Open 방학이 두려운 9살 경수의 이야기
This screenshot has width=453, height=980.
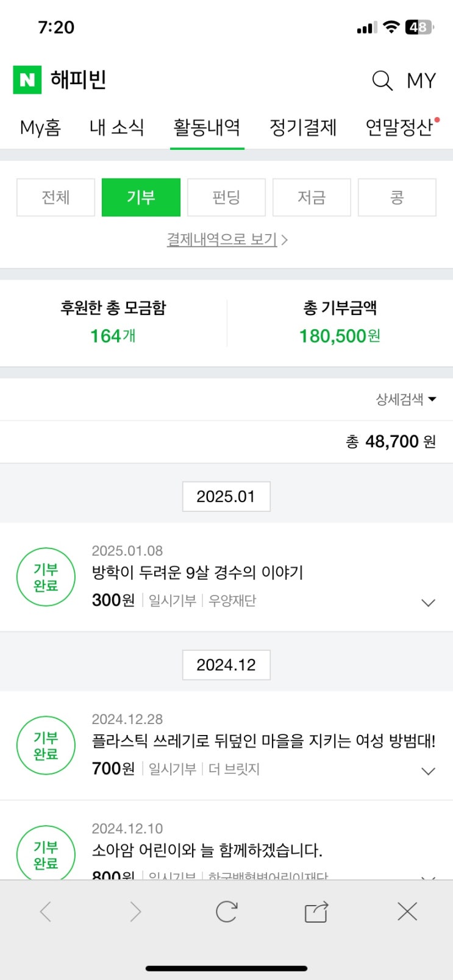point(198,572)
